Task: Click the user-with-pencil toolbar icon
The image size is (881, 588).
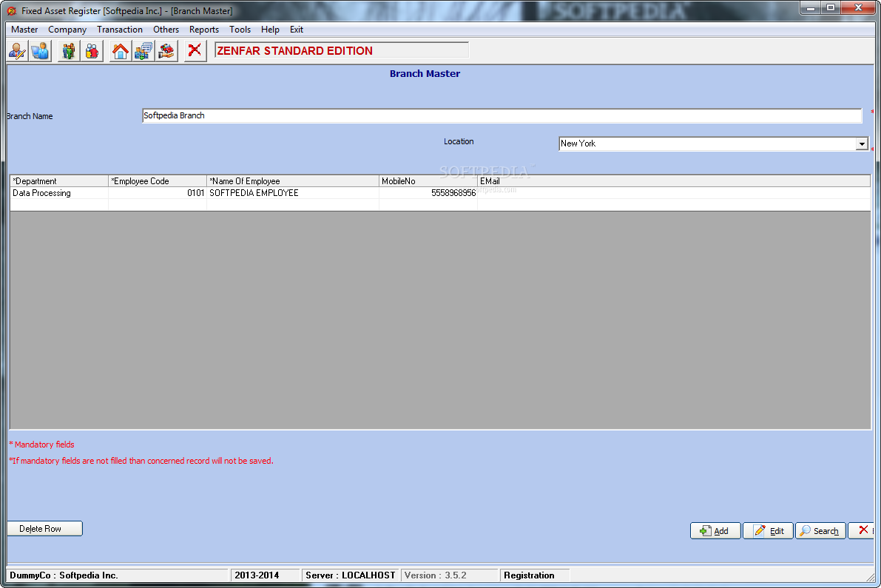Action: (18, 51)
